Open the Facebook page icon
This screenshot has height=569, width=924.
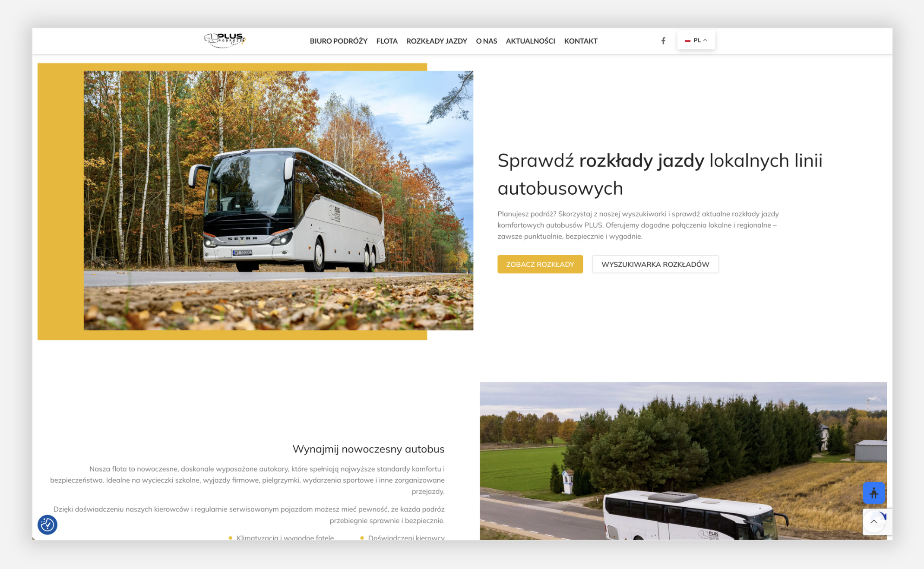click(x=663, y=41)
